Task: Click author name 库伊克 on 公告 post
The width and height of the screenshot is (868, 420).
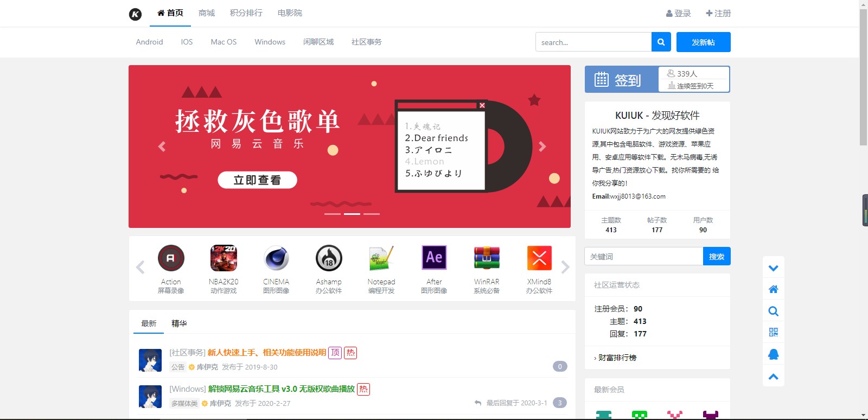Action: (207, 367)
